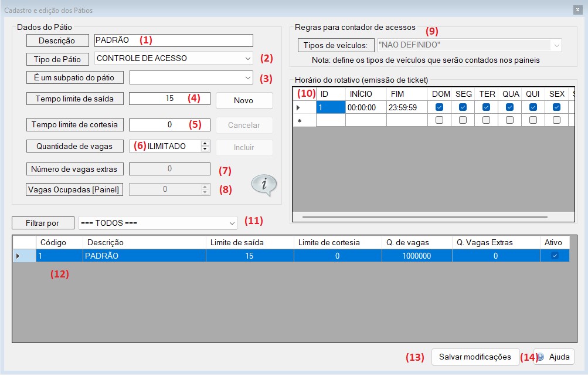Click the Limite de saída column header
Viewport: 588px width, 376px height.
pos(250,242)
